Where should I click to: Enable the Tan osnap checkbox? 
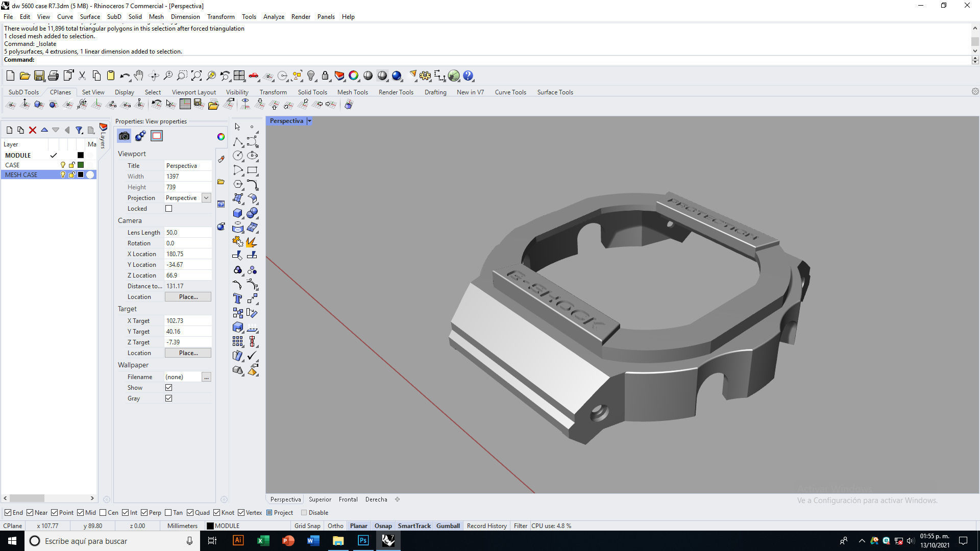coord(168,513)
